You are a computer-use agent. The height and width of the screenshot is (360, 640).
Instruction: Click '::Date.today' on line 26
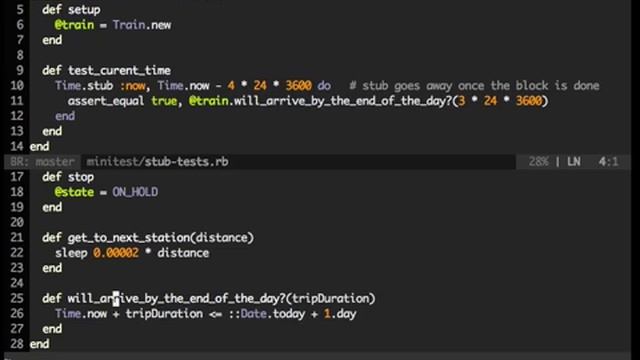click(x=267, y=313)
